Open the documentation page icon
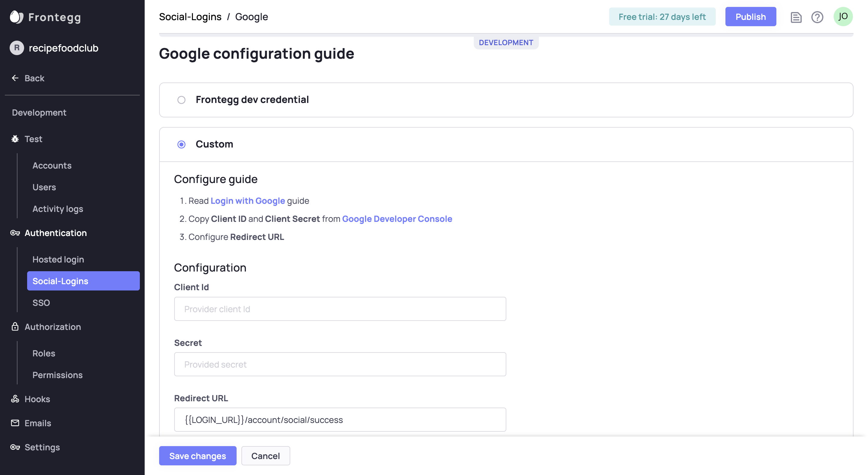The height and width of the screenshot is (475, 868). (796, 17)
